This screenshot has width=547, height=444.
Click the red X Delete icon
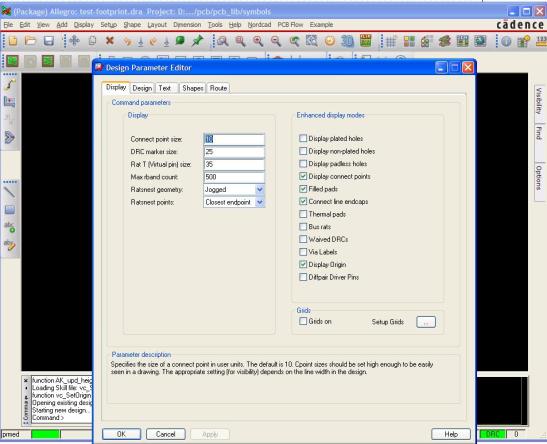(x=110, y=41)
